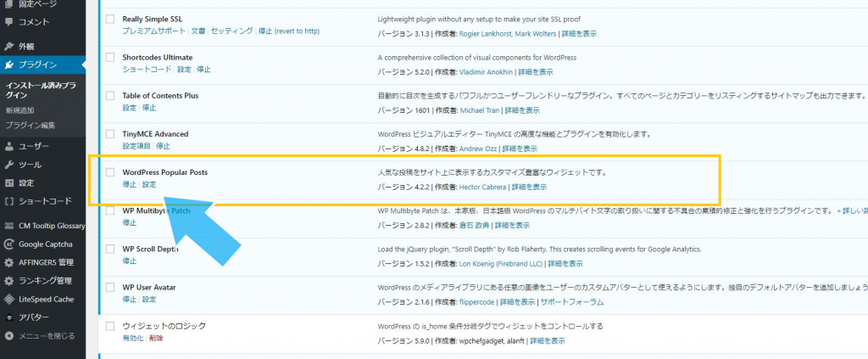Select the Really Simple SSL checkbox
This screenshot has width=868, height=359.
[x=109, y=18]
